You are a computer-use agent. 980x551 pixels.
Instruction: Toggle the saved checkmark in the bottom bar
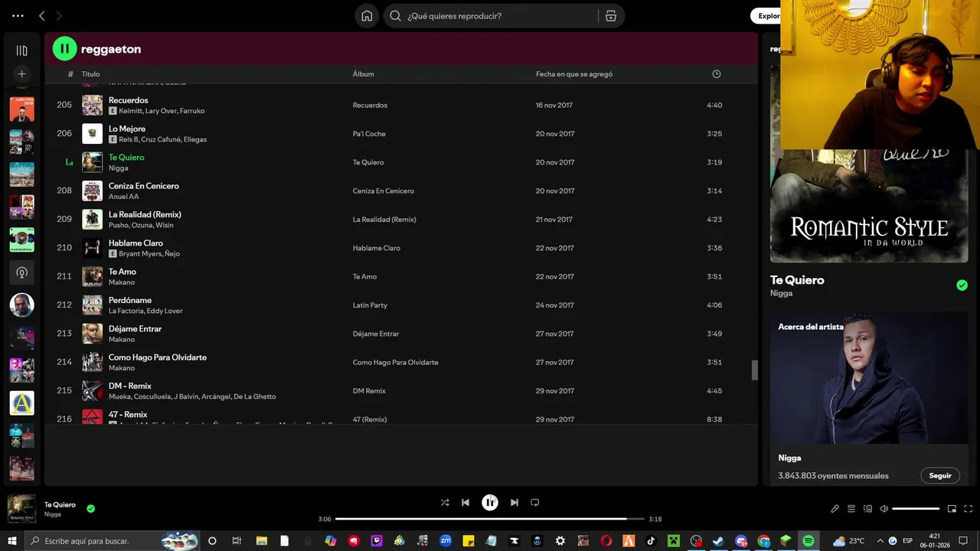[91, 508]
